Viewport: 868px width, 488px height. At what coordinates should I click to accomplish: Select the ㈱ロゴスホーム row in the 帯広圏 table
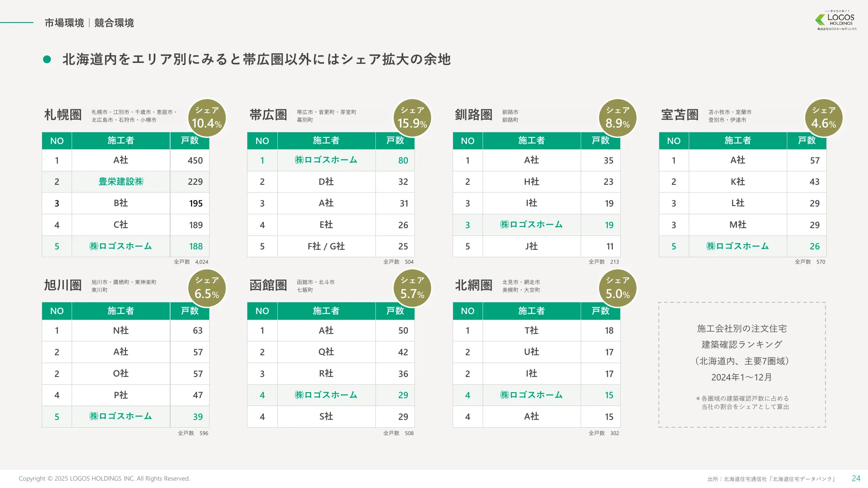(x=326, y=160)
